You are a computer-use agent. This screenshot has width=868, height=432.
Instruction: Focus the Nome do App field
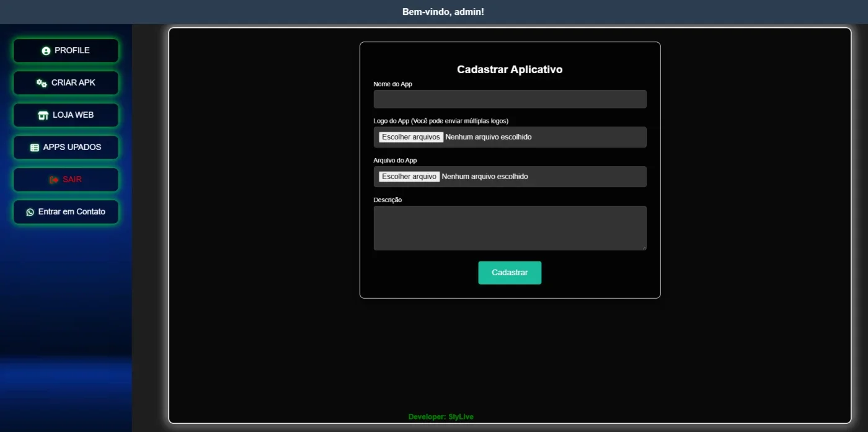tap(510, 99)
